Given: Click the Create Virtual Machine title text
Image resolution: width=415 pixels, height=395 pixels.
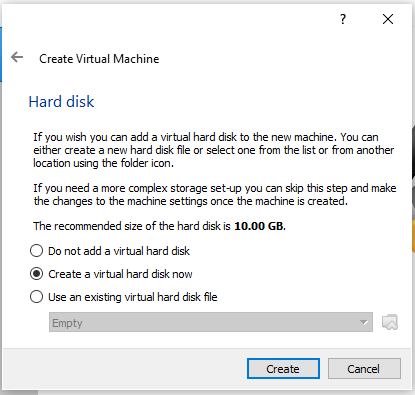Looking at the screenshot, I should pyautogui.click(x=99, y=59).
